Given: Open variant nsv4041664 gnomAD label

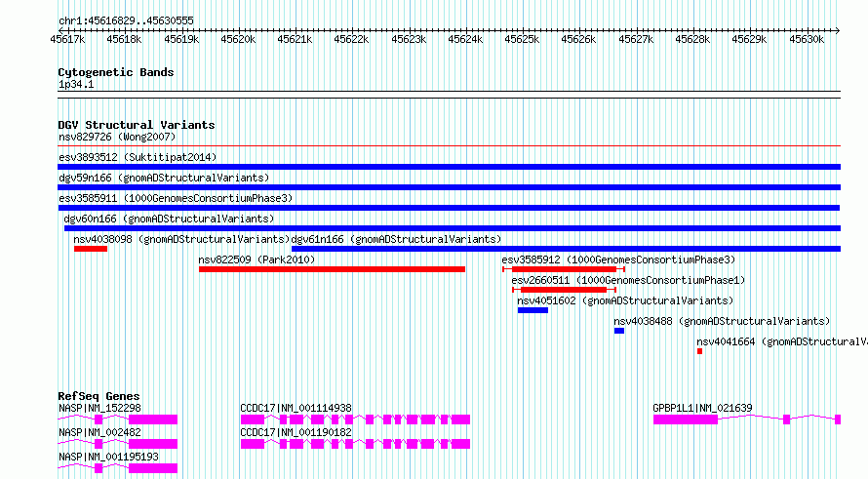Looking at the screenshot, I should click(781, 341).
